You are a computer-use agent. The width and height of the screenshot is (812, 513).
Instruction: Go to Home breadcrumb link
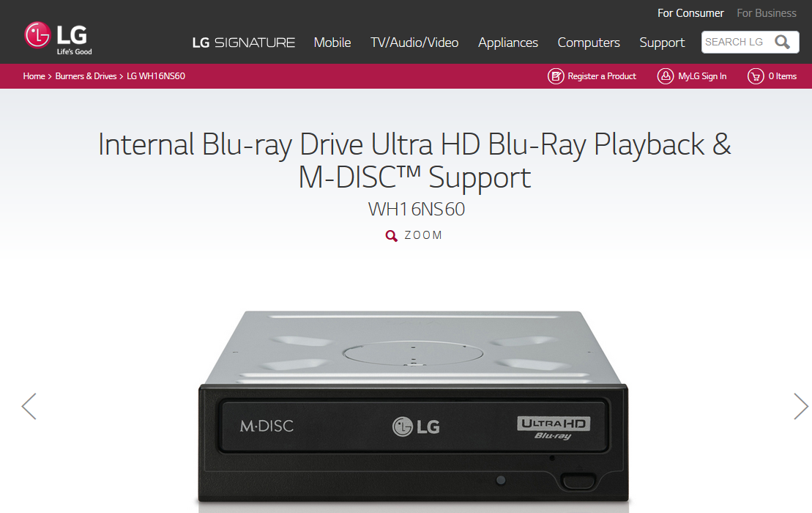(x=34, y=76)
